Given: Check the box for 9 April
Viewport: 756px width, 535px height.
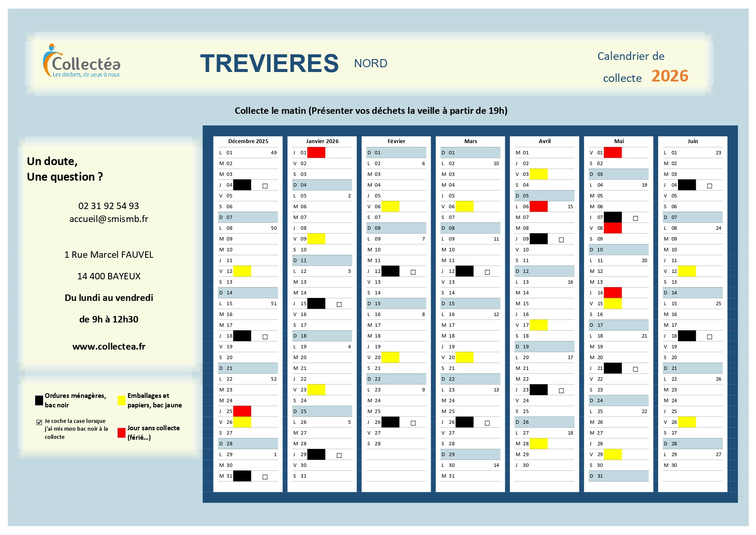Looking at the screenshot, I should 561,240.
